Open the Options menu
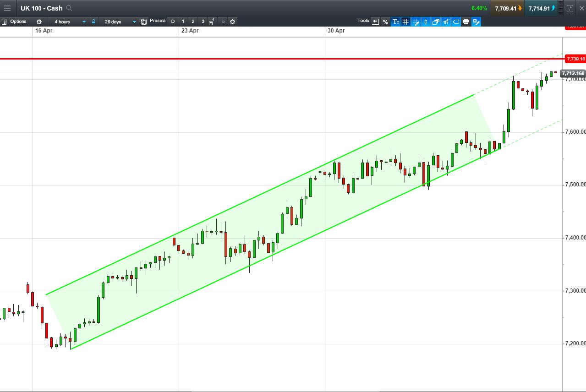 (x=18, y=22)
